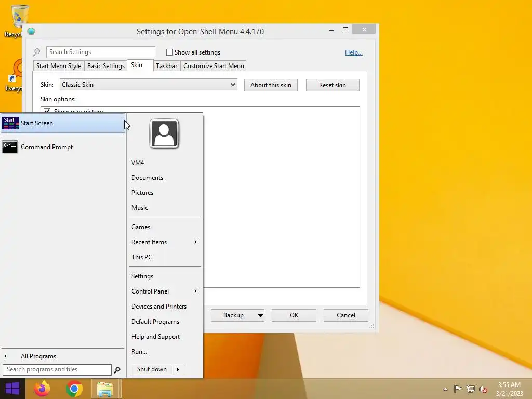Open Google Chrome from the taskbar
The width and height of the screenshot is (532, 399).
pos(74,389)
